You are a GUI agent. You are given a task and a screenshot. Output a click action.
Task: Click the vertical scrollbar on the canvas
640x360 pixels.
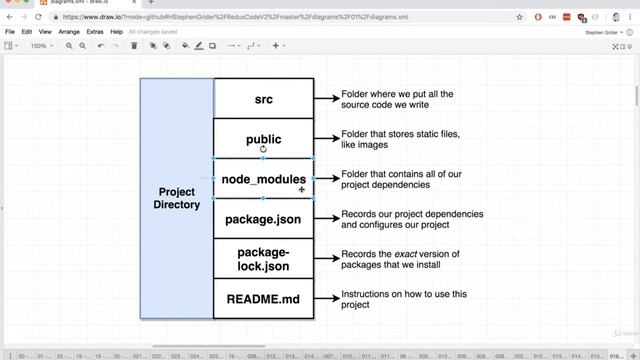coord(637,96)
